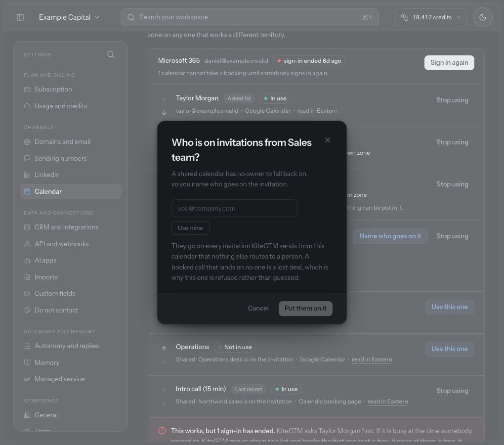Open the Example Capital workspace dropdown
This screenshot has width=504, height=445.
point(69,17)
